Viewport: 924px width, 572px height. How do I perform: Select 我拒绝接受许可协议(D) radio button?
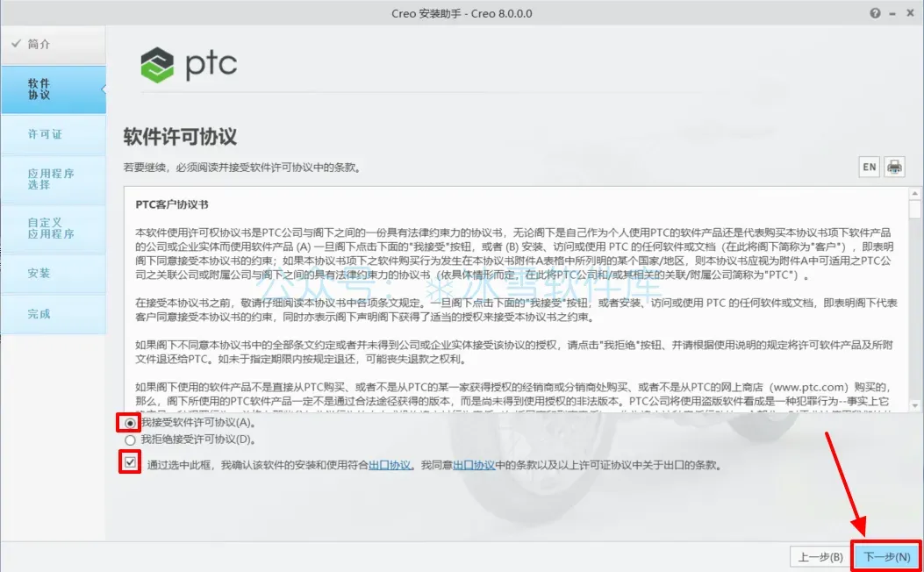pyautogui.click(x=130, y=440)
